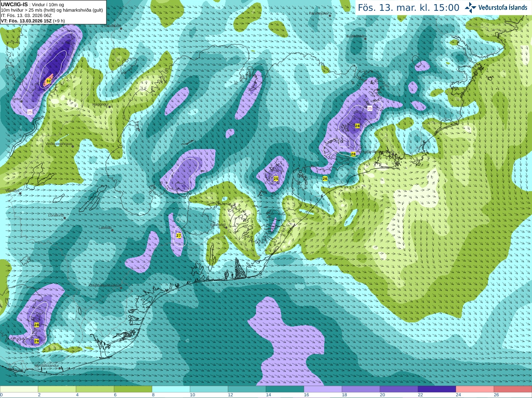Select the timestamp Fös. 13. mar. kl. 15:00
Image resolution: width=532 pixels, height=398 pixels.
click(x=409, y=8)
